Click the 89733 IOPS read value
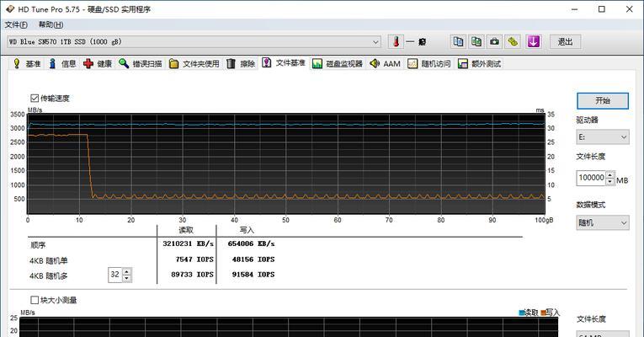The height and width of the screenshot is (337, 644). coord(192,275)
